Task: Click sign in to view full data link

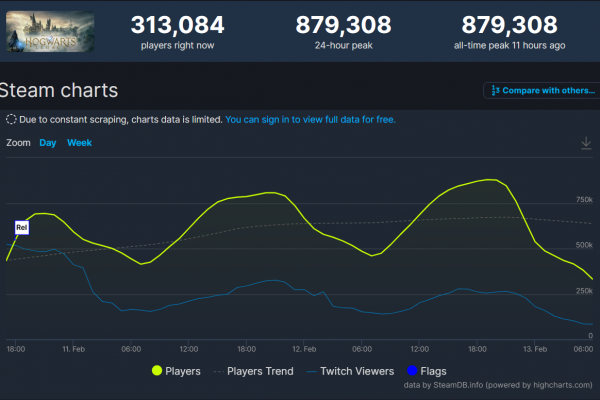Action: [x=310, y=119]
